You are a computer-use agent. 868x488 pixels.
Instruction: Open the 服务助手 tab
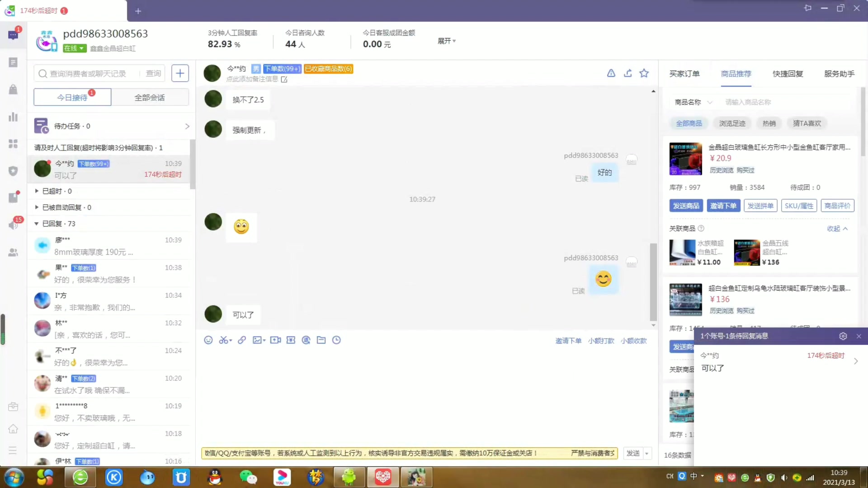(839, 74)
